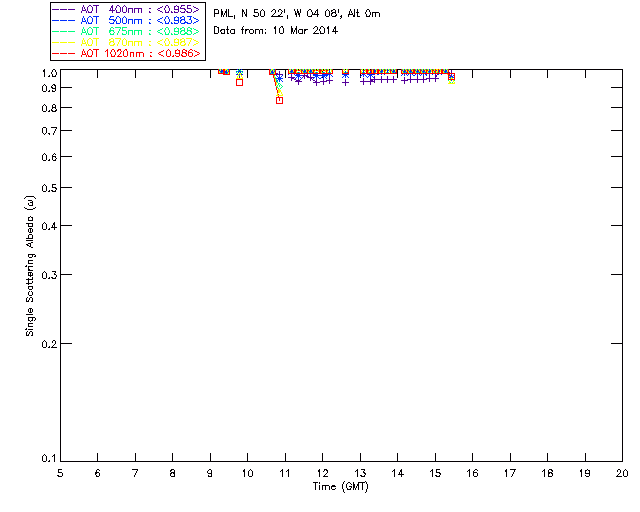The height and width of the screenshot is (512, 640).
Task: Click the 0.2 y-axis tick label
Action: 49,344
